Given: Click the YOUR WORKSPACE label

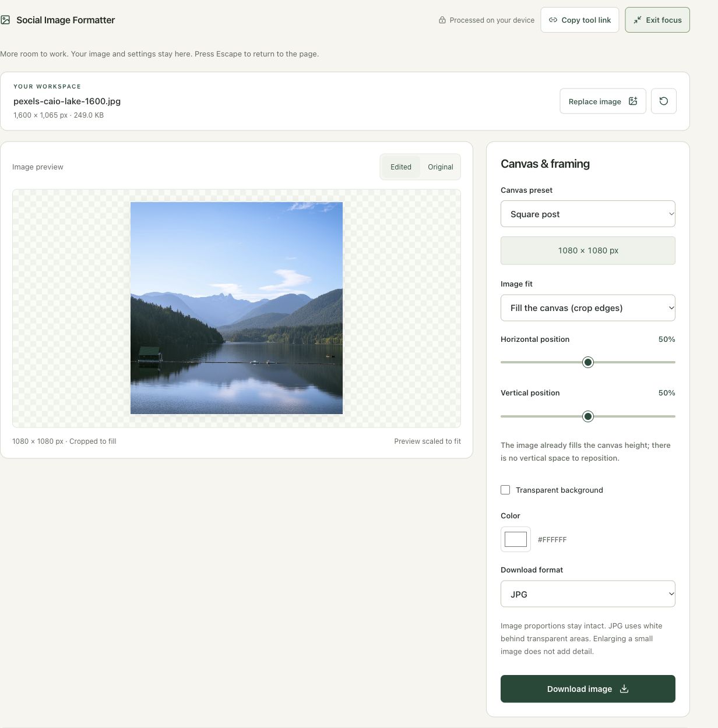Looking at the screenshot, I should 47,86.
